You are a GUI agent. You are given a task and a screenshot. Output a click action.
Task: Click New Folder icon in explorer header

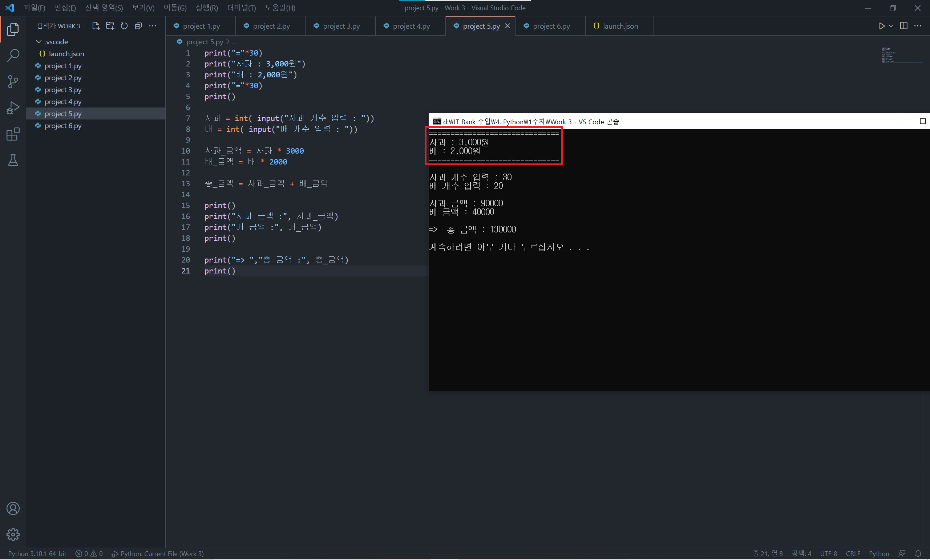click(x=110, y=26)
